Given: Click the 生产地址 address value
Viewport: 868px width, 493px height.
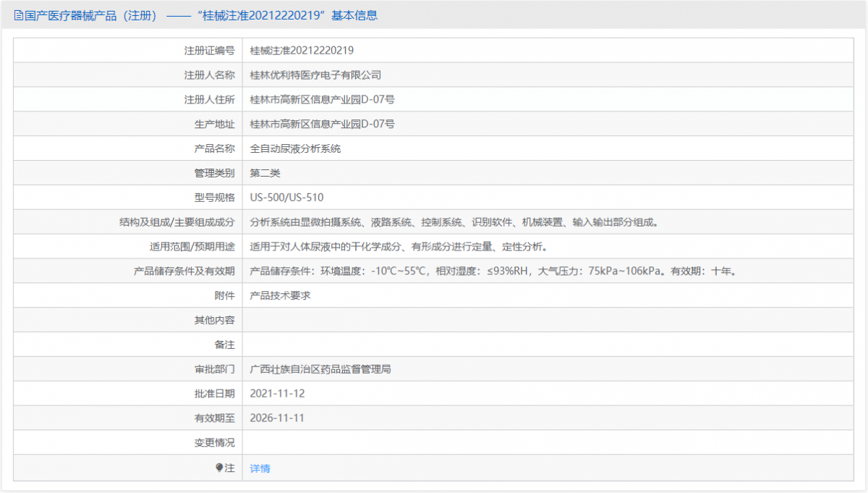Looking at the screenshot, I should click(x=322, y=124).
